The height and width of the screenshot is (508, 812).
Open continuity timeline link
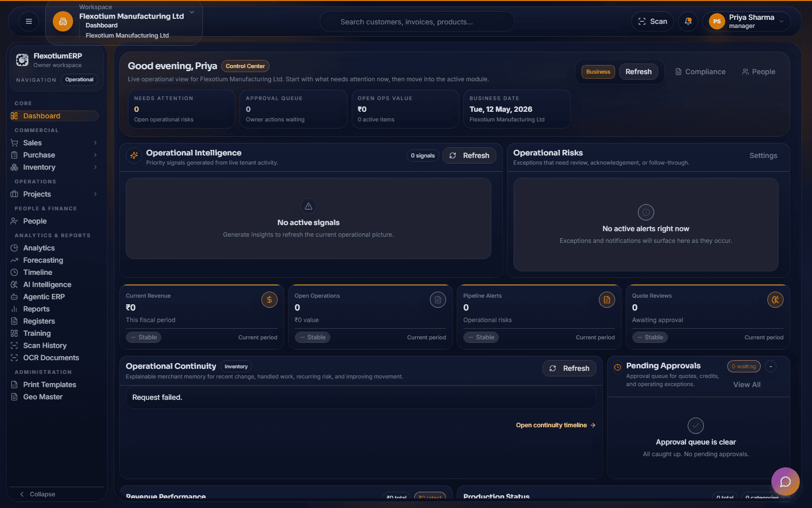coord(556,425)
